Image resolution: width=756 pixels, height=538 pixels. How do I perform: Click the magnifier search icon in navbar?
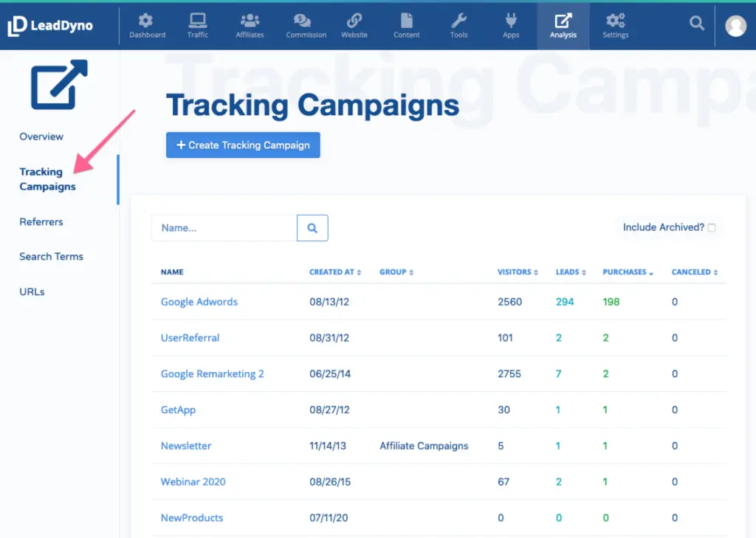pyautogui.click(x=696, y=24)
